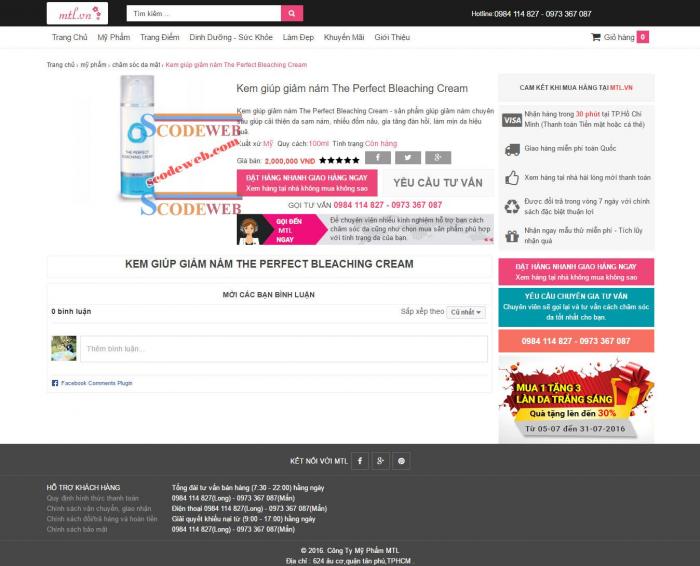Click 'Còn hàng' stock status
This screenshot has height=566, width=700.
click(381, 144)
